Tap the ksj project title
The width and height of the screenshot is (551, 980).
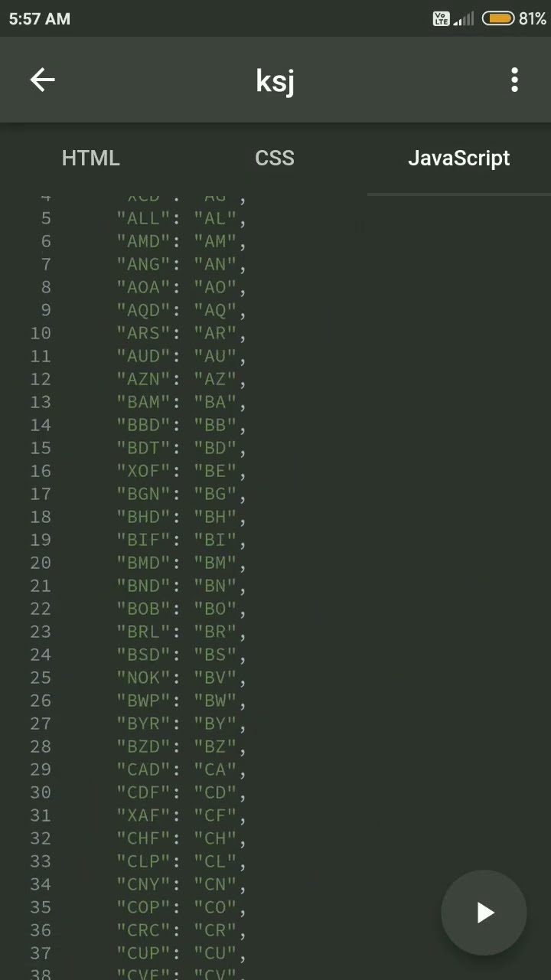(x=275, y=80)
